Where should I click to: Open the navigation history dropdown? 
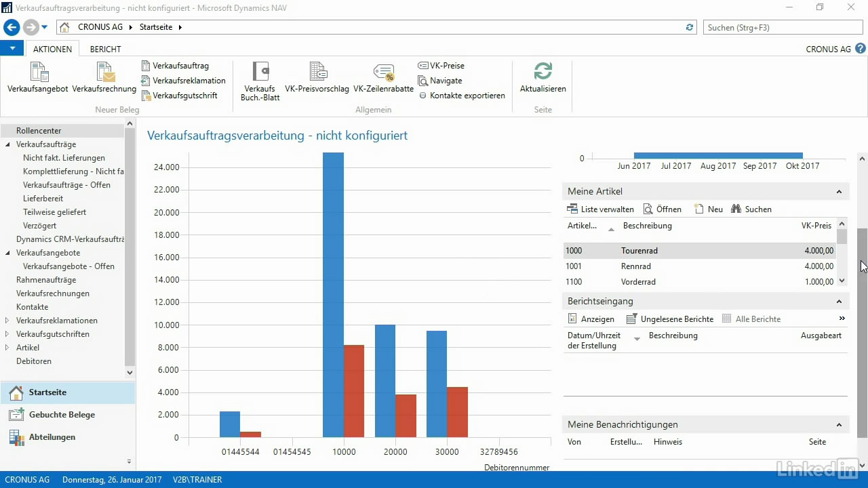[x=45, y=27]
